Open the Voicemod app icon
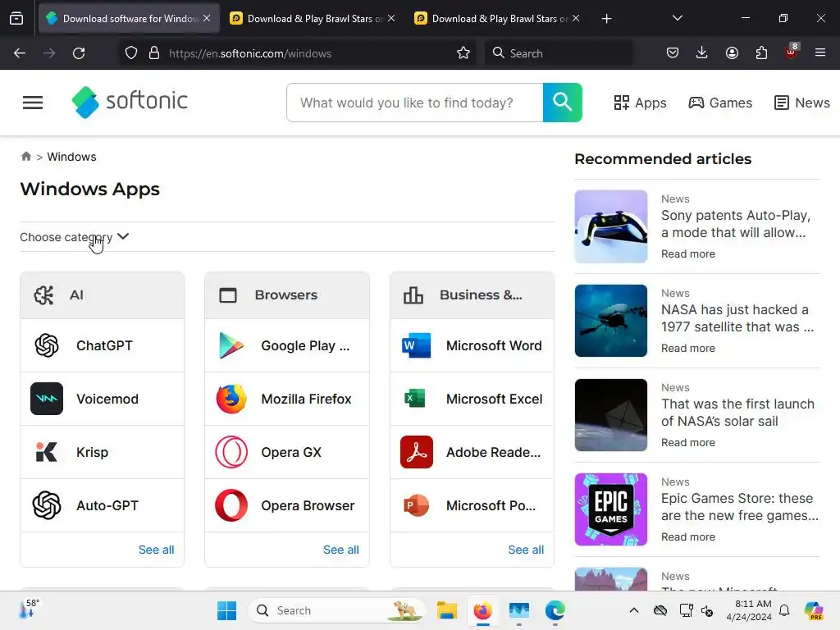Viewport: 840px width, 630px height. 47,399
